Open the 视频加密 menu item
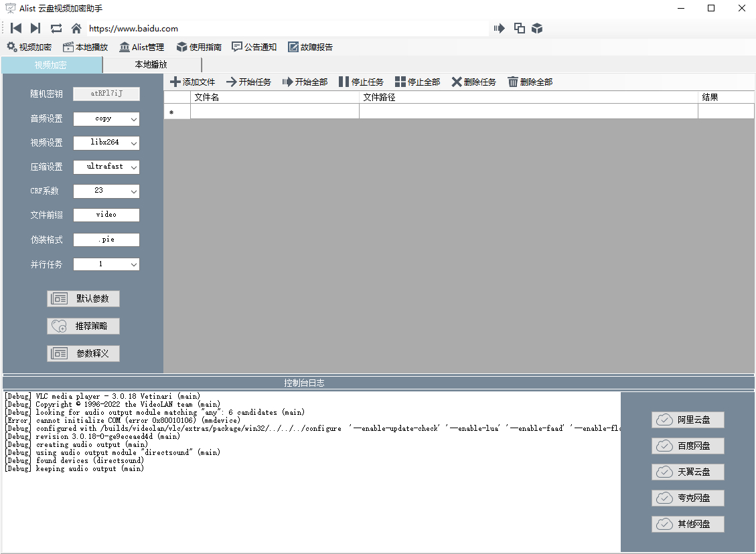This screenshot has height=554, width=756. point(29,47)
